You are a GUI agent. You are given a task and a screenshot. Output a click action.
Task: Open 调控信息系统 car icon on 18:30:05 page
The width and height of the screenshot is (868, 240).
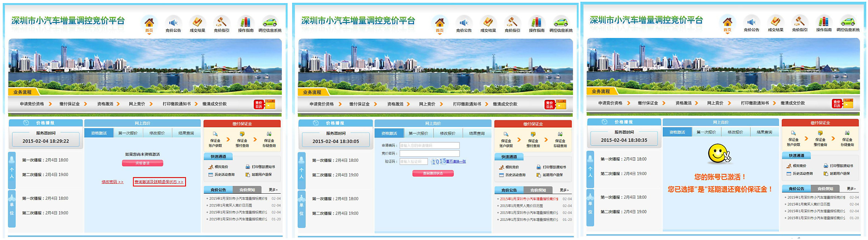[x=561, y=22]
